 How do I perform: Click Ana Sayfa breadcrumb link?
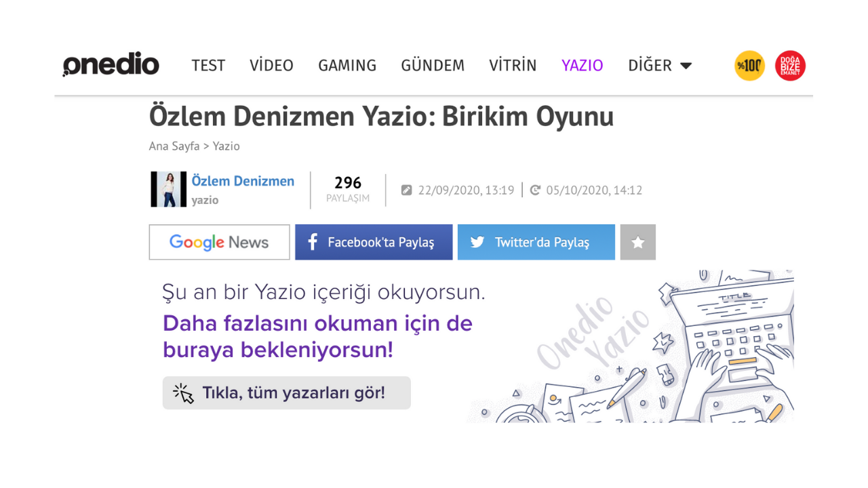174,146
